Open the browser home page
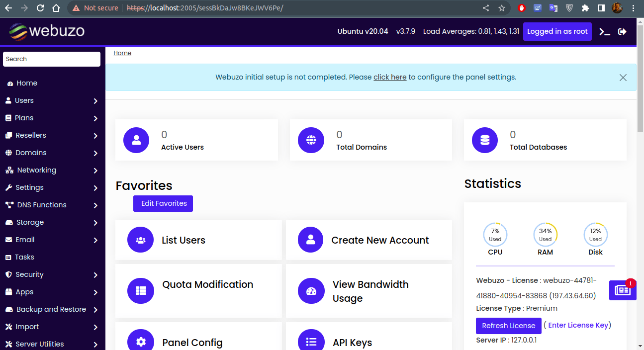 [x=56, y=8]
